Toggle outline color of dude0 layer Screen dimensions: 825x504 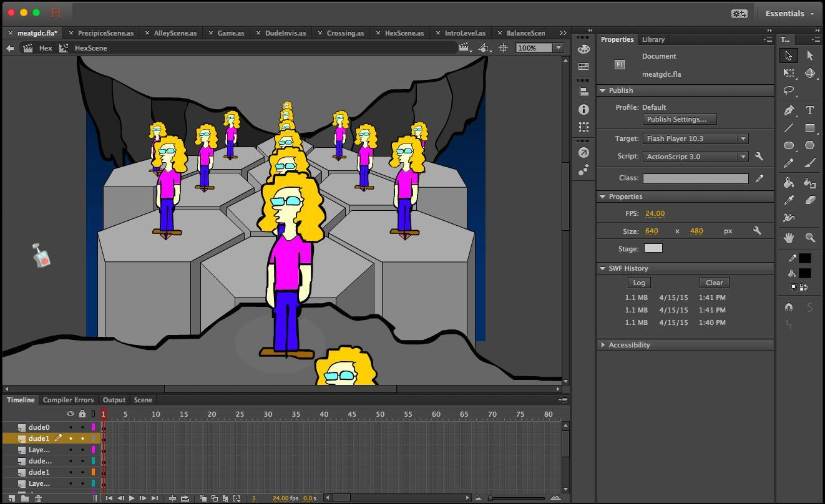94,427
